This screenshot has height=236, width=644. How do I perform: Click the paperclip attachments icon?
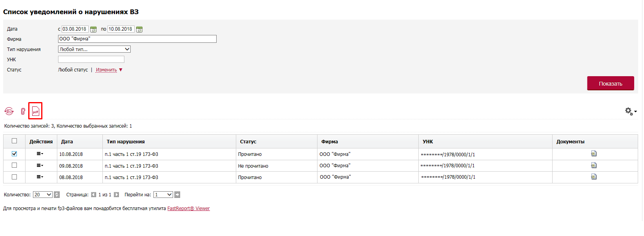(23, 112)
